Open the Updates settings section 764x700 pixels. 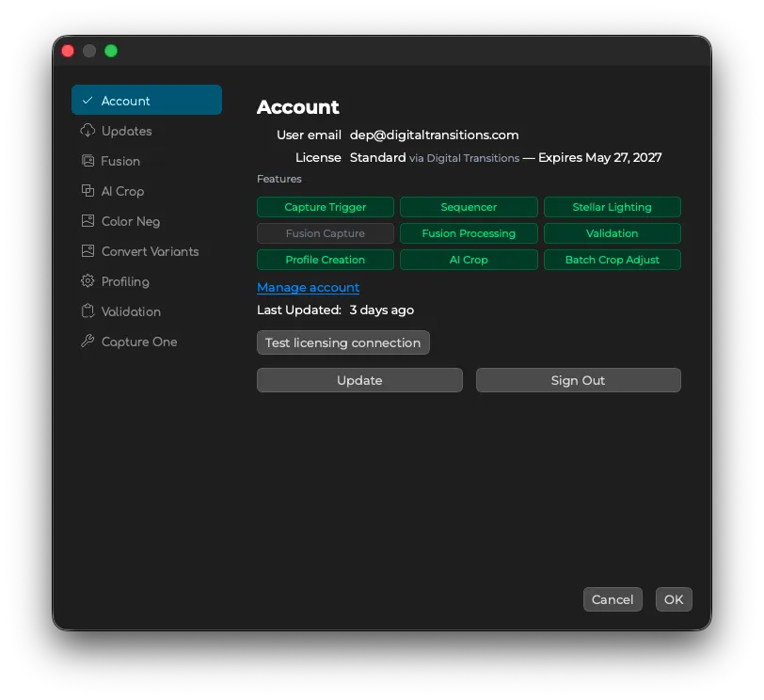click(127, 131)
